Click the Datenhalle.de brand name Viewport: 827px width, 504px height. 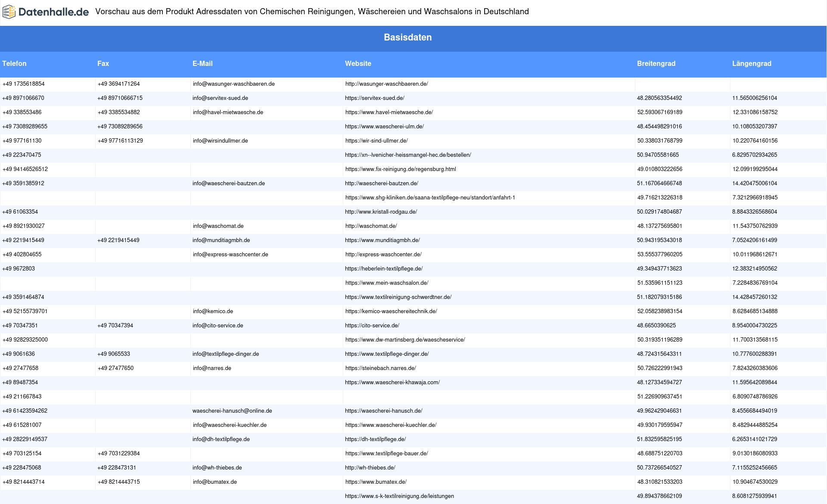coord(54,12)
